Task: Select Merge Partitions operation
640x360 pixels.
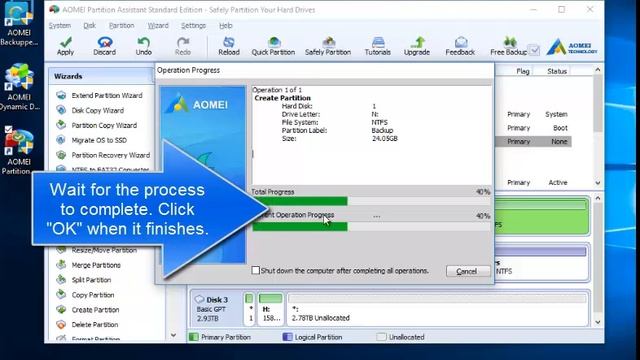Action: click(96, 265)
